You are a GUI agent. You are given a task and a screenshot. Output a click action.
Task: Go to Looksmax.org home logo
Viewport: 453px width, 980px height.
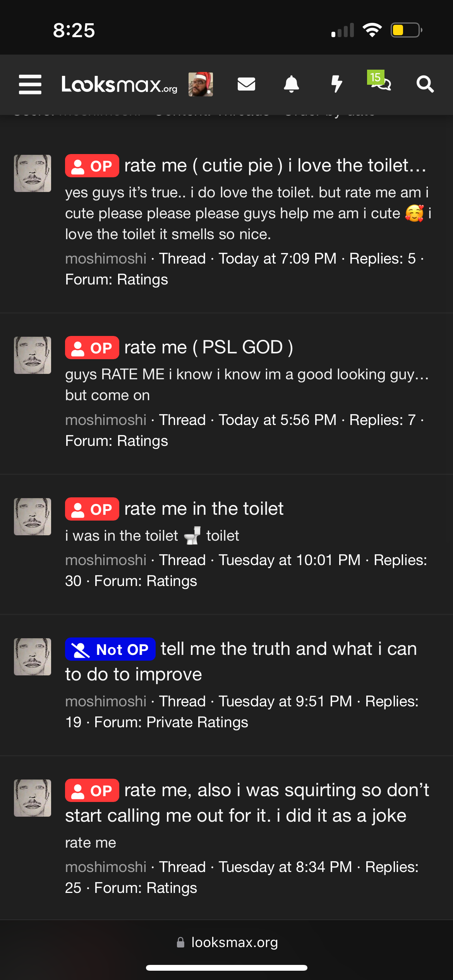119,84
